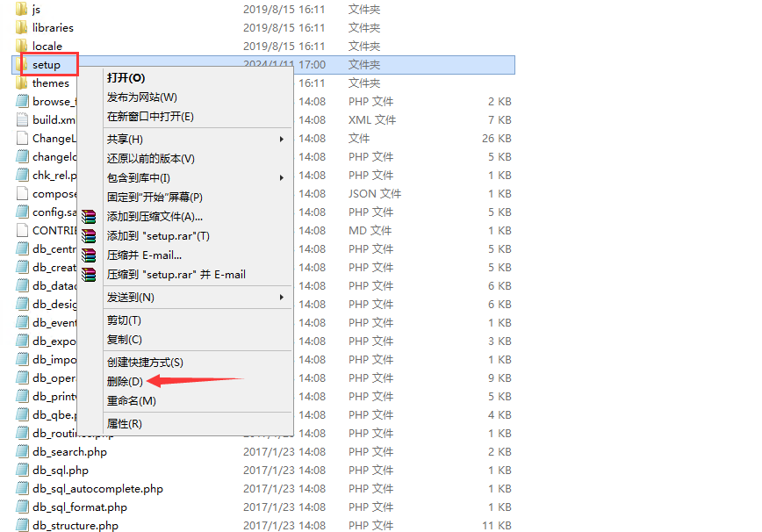Click the themes folder icon
Screen dimensions: 762x532
(22, 83)
